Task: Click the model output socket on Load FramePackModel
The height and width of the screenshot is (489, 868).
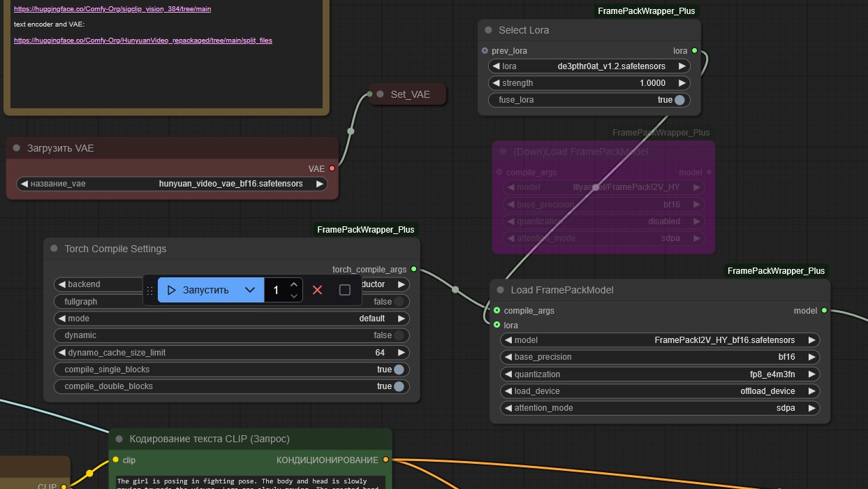Action: (x=824, y=310)
